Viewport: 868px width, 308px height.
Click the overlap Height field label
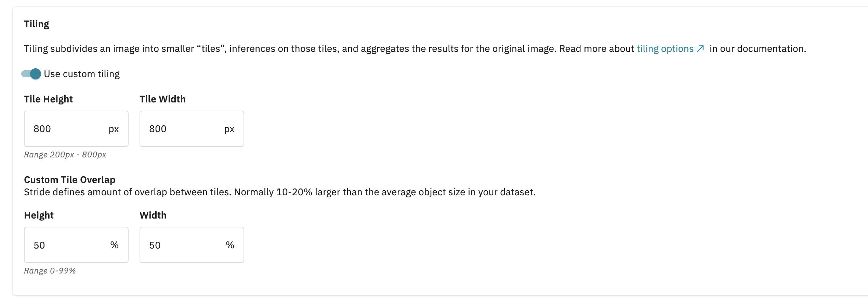39,215
